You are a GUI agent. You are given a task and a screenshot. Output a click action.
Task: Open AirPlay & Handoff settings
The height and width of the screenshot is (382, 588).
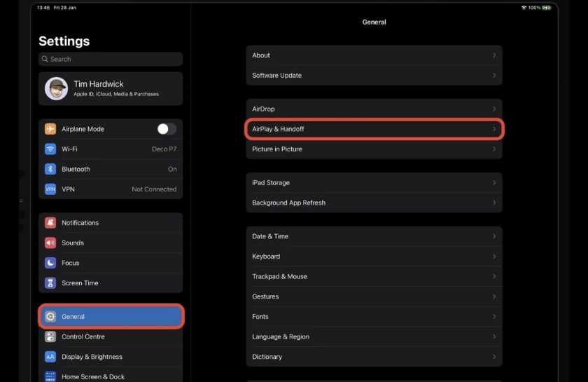pos(374,129)
